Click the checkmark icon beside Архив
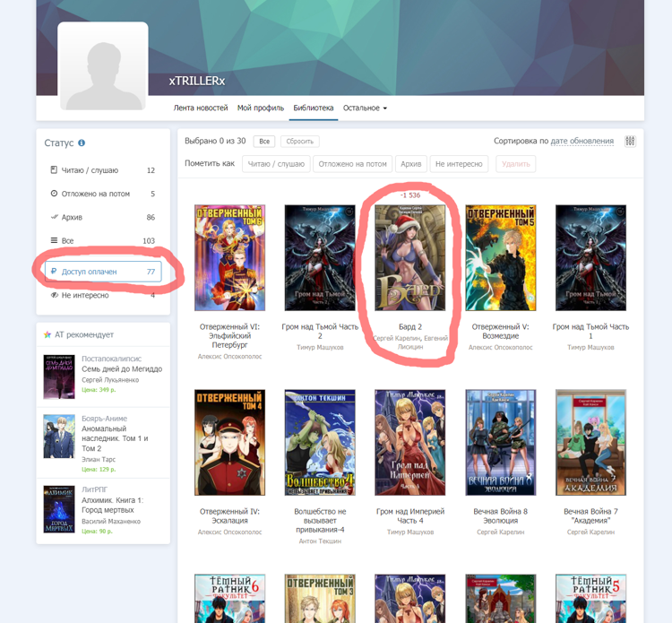This screenshot has width=672, height=623. tap(54, 217)
